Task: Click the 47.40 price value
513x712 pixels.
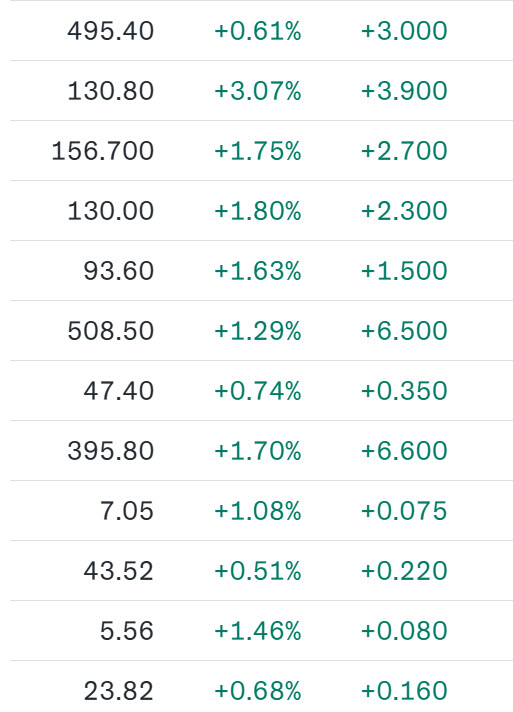Action: pos(118,391)
